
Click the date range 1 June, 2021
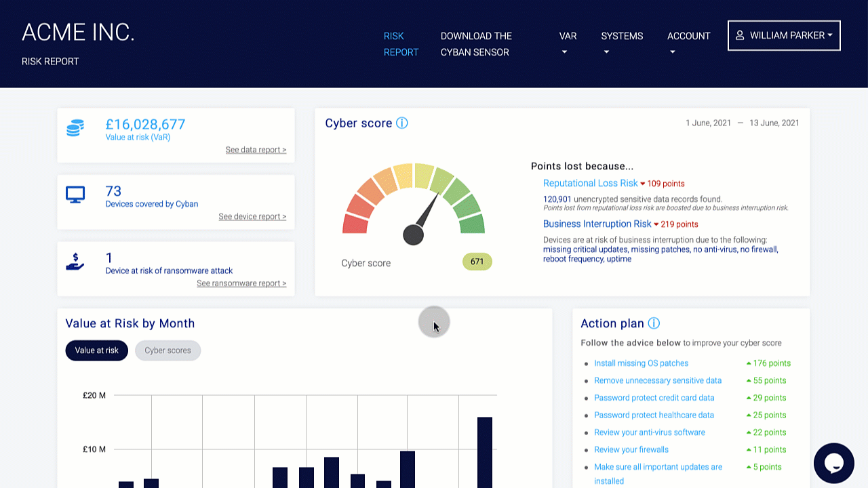pos(709,123)
